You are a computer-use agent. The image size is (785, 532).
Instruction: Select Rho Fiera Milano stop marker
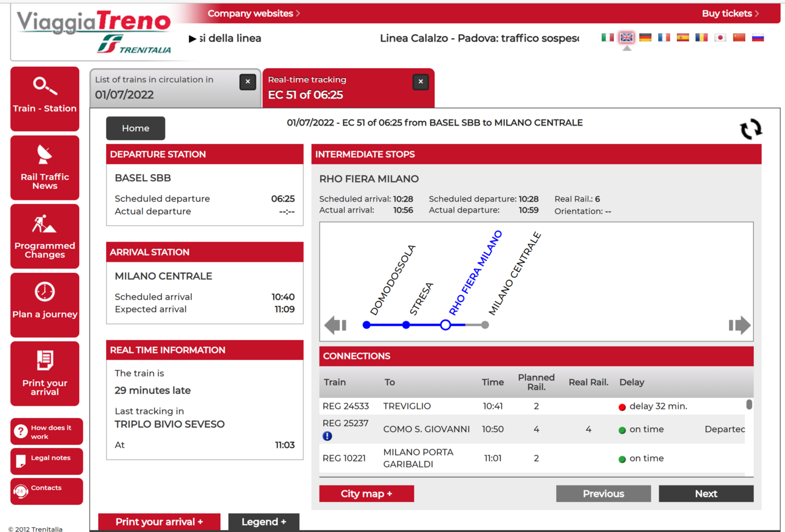point(446,325)
